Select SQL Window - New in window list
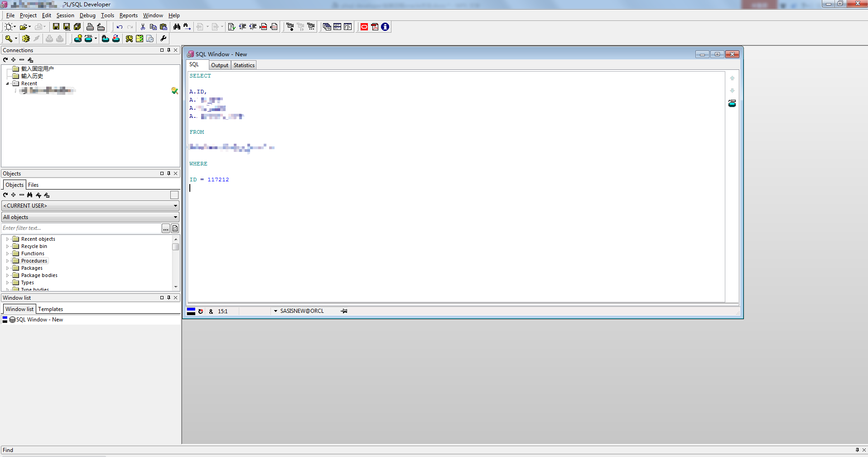 (x=39, y=320)
